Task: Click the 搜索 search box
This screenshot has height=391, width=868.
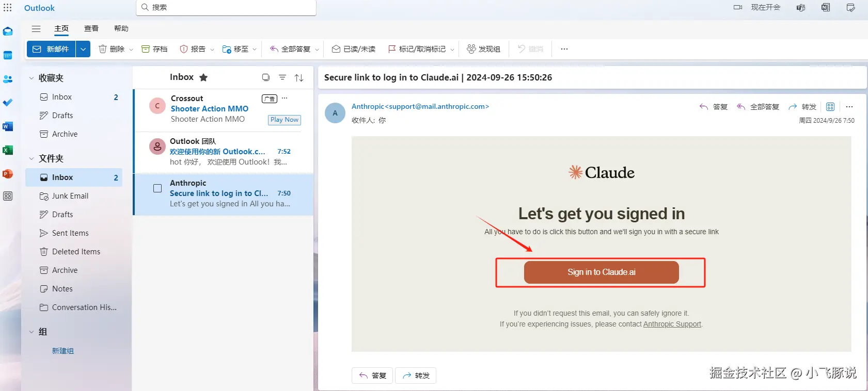Action: pos(226,7)
